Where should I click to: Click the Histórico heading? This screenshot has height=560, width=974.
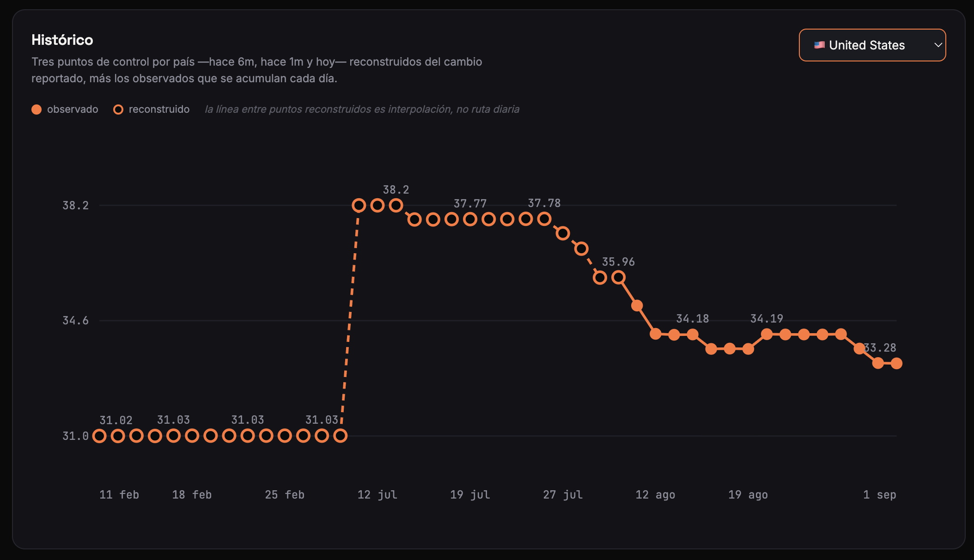coord(62,40)
